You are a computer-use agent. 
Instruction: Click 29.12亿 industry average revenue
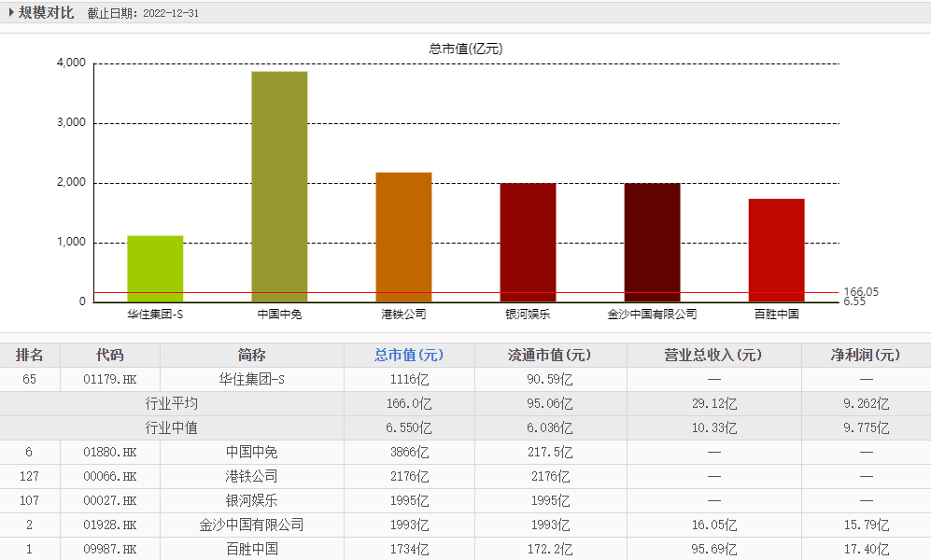pos(714,403)
